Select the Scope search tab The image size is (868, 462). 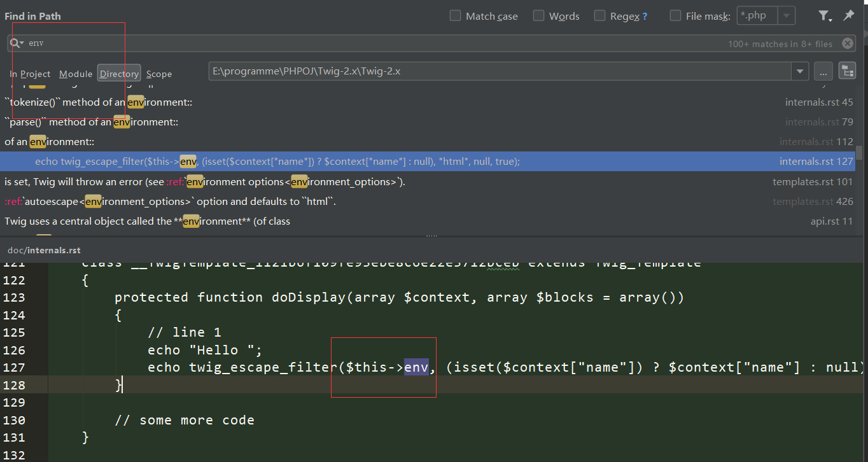tap(159, 74)
